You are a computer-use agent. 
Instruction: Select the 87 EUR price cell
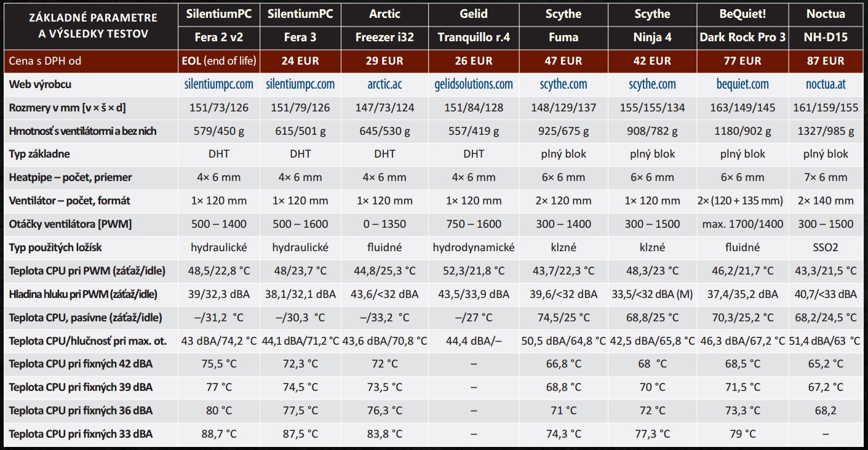(826, 61)
